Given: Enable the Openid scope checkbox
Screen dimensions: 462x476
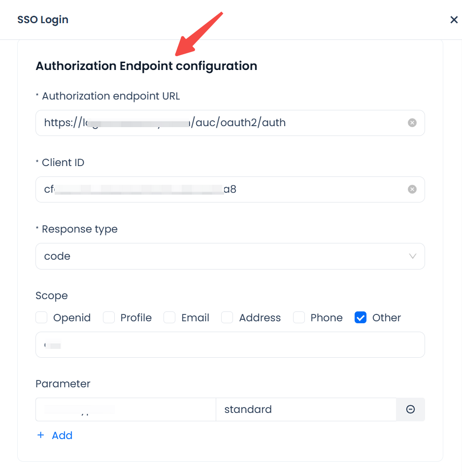Looking at the screenshot, I should pyautogui.click(x=42, y=318).
